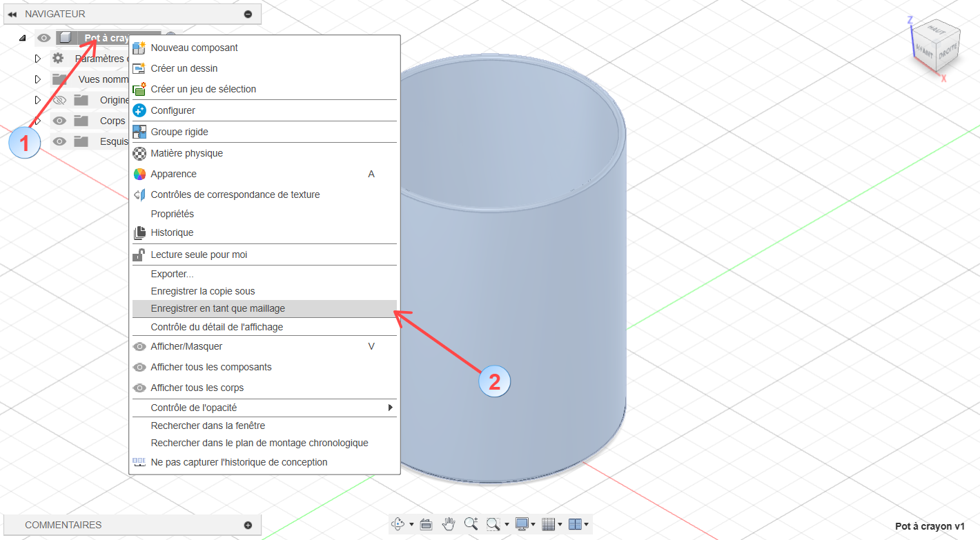Collapse the Pot à crayon root node

(x=22, y=38)
